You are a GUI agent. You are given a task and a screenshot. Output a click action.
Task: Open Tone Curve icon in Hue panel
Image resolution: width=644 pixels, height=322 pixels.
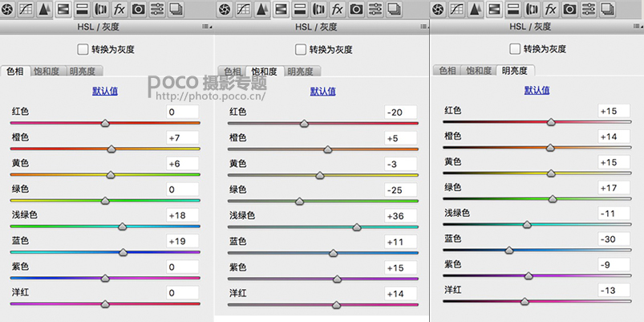coord(26,9)
